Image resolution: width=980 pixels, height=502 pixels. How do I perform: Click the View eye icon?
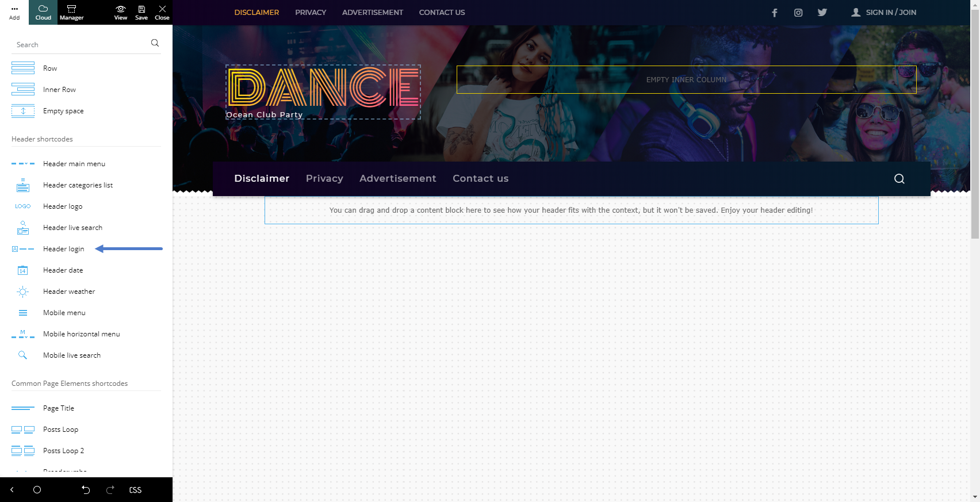click(x=121, y=12)
